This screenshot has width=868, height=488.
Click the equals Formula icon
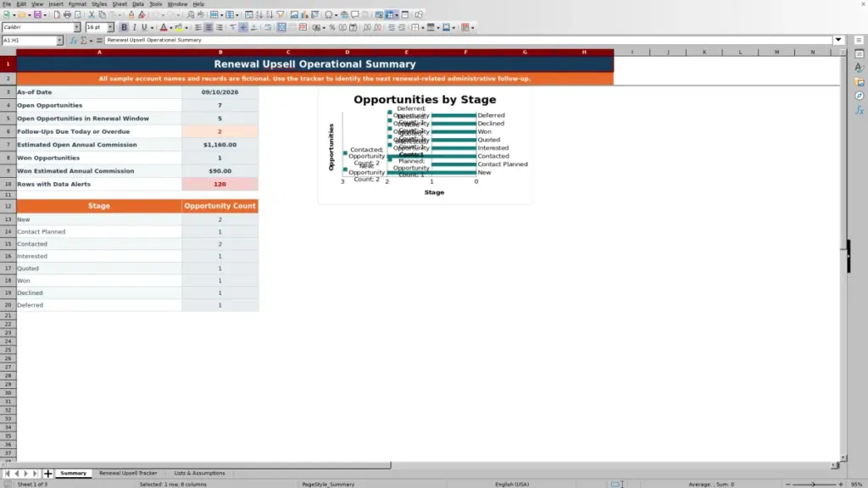[99, 41]
